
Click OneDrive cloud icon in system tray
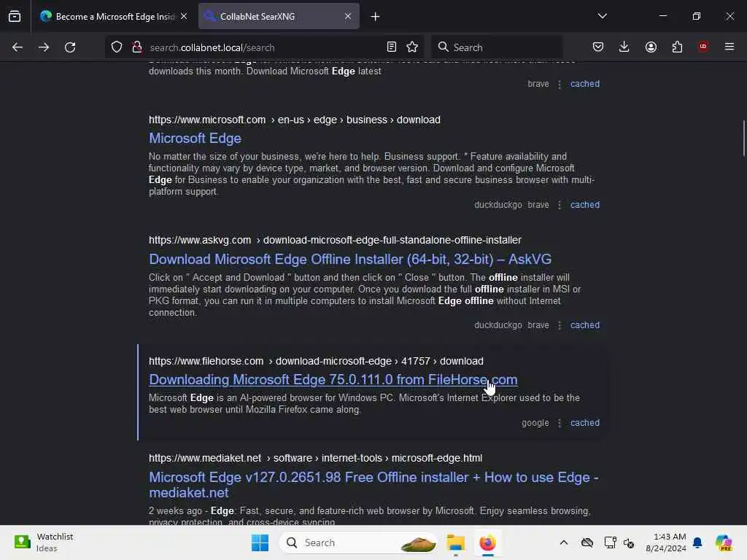coord(587,542)
